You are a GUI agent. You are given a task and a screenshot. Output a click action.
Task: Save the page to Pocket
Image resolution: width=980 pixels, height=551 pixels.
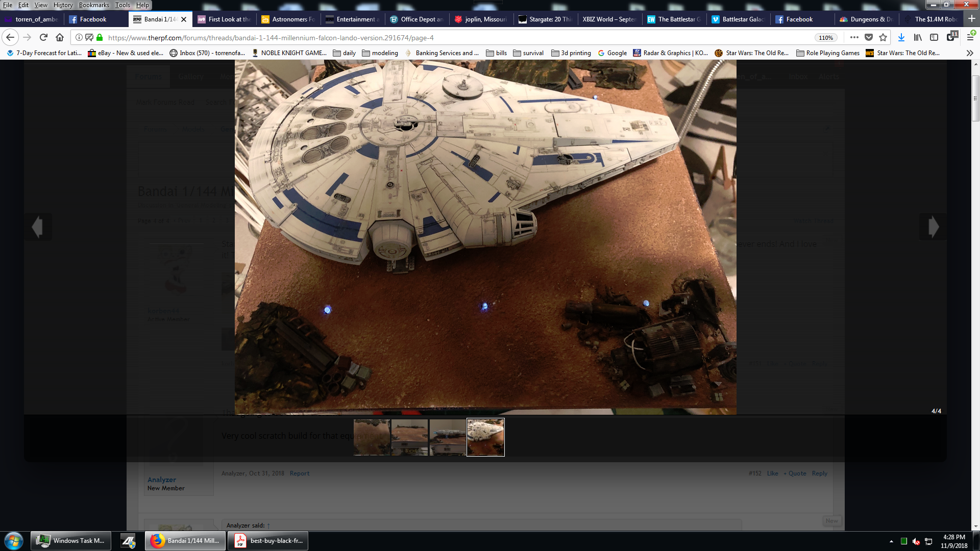(x=869, y=38)
